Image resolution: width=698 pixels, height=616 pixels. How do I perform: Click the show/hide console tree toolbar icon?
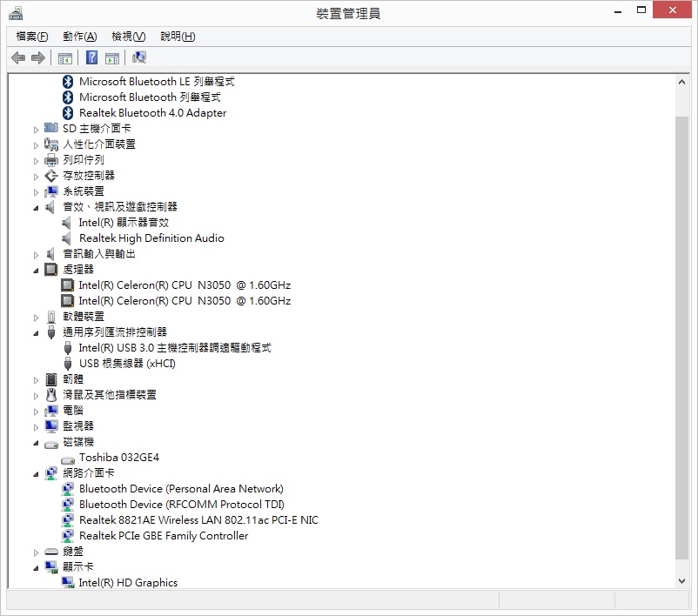click(x=65, y=58)
